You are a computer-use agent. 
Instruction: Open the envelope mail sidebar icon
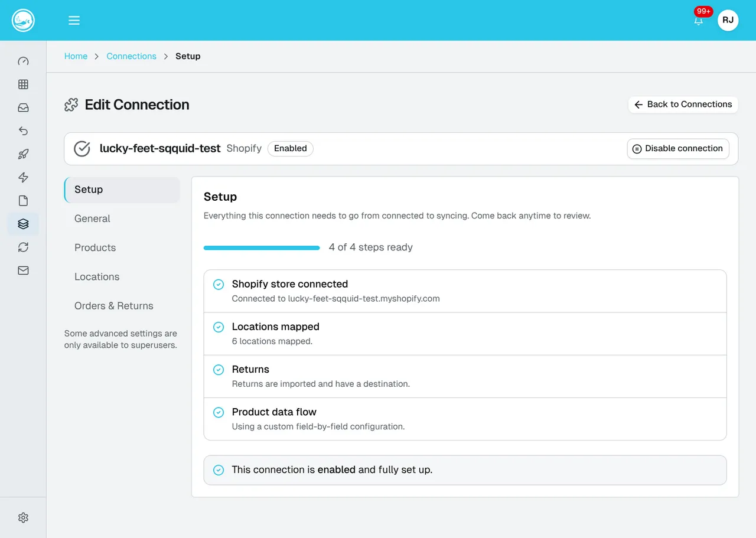coord(23,270)
